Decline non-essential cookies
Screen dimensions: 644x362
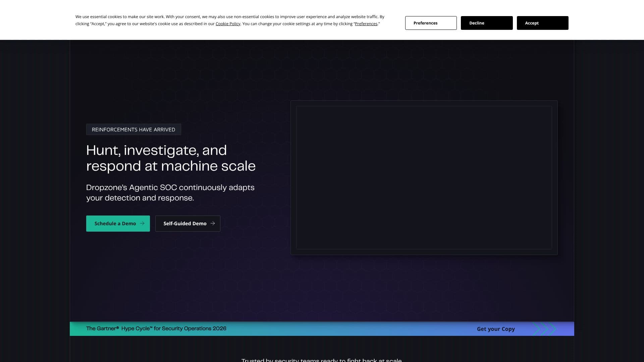click(486, 23)
